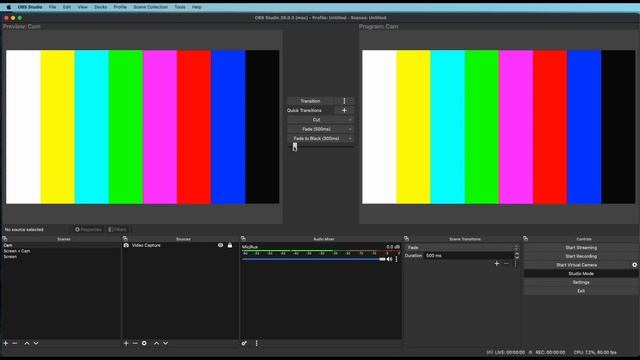Image resolution: width=640 pixels, height=360 pixels.
Task: Open Virtual Camera configuration gear
Action: point(635,265)
